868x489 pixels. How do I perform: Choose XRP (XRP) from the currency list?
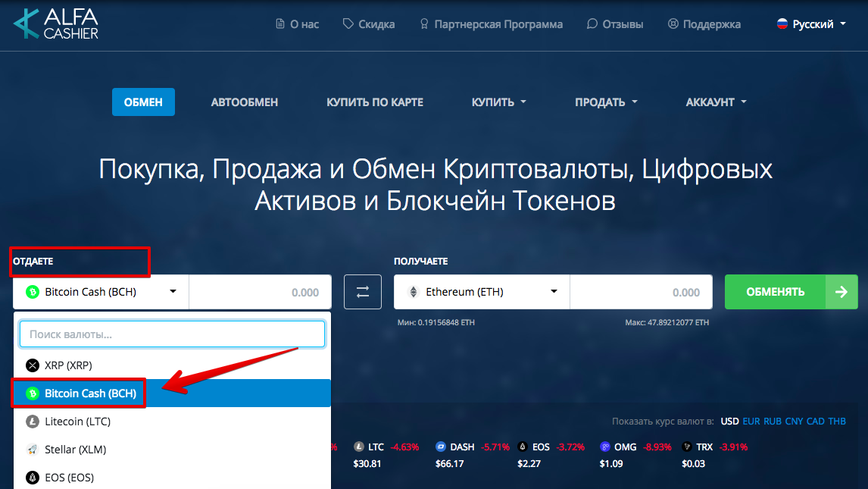[172, 365]
